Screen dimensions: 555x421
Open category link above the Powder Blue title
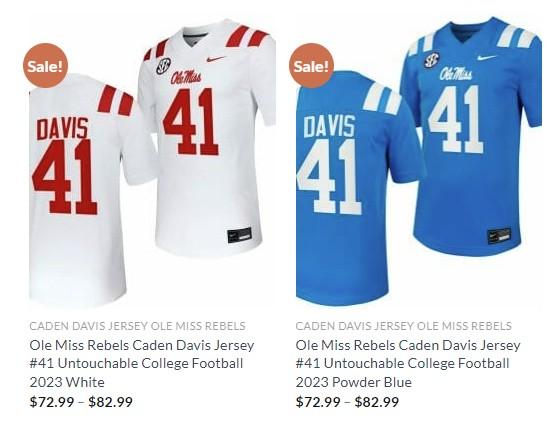(404, 326)
